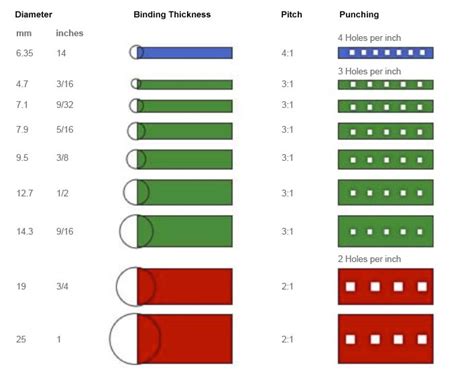This screenshot has height=374, width=474.
Task: Click the blue 6.35 mm binding thickness bar
Action: pyautogui.click(x=184, y=53)
